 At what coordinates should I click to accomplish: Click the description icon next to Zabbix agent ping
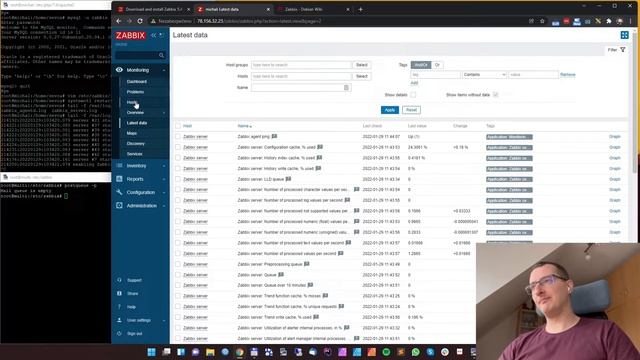coord(274,136)
